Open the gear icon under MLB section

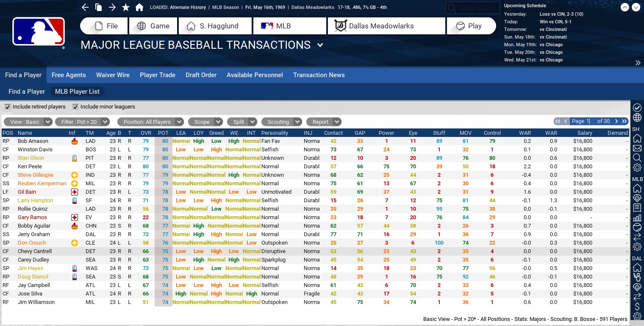(637, 247)
